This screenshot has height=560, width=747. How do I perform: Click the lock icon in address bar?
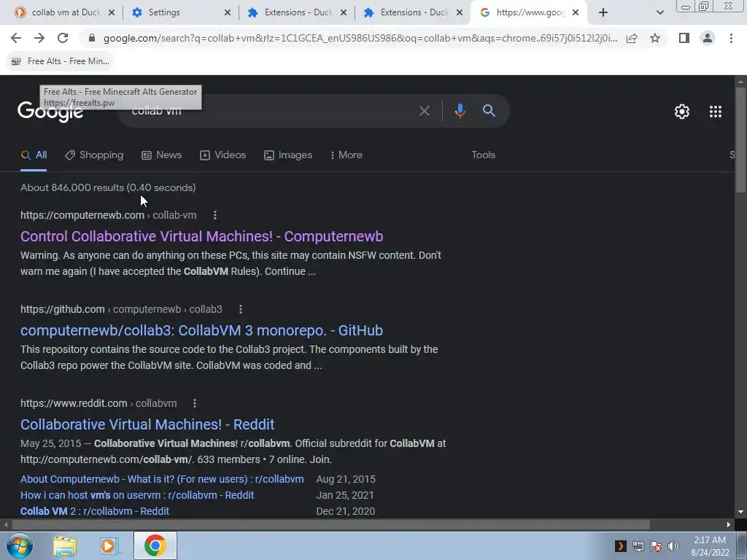[x=92, y=38]
